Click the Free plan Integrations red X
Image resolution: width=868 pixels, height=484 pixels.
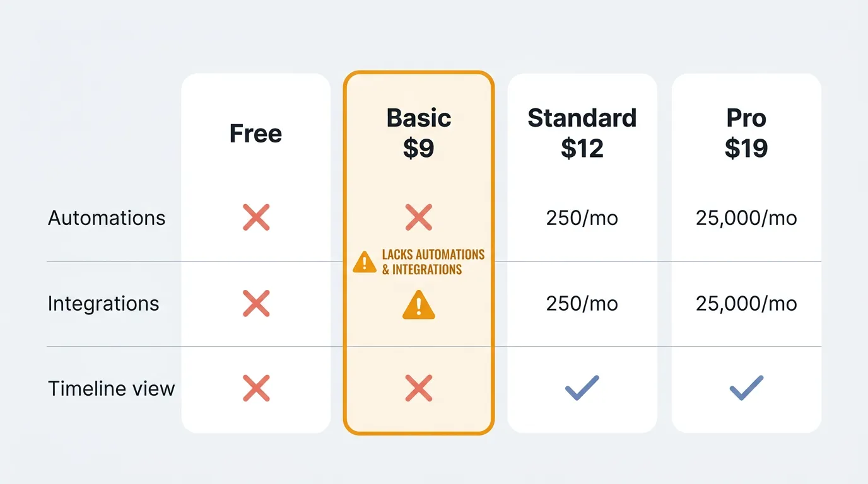(256, 303)
